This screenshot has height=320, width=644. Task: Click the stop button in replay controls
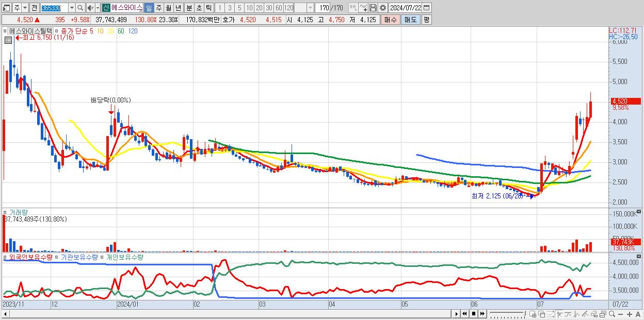click(474, 313)
